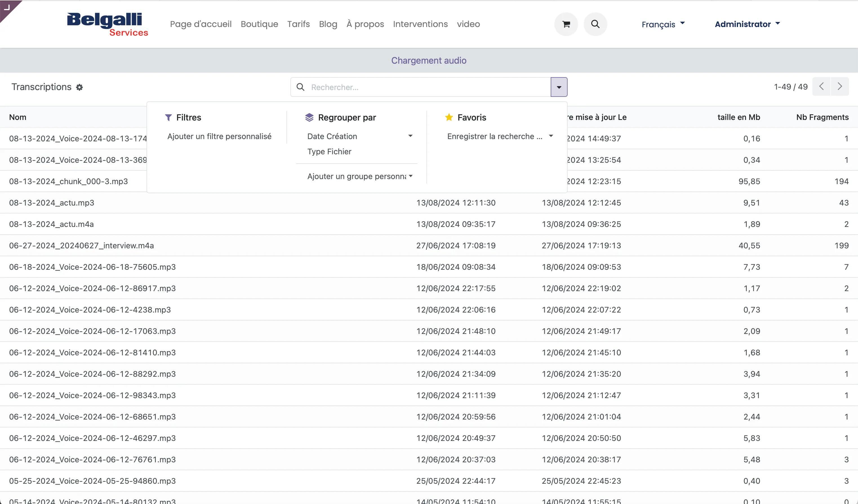Image resolution: width=858 pixels, height=504 pixels.
Task: Click the Rechercher search field
Action: pos(429,87)
